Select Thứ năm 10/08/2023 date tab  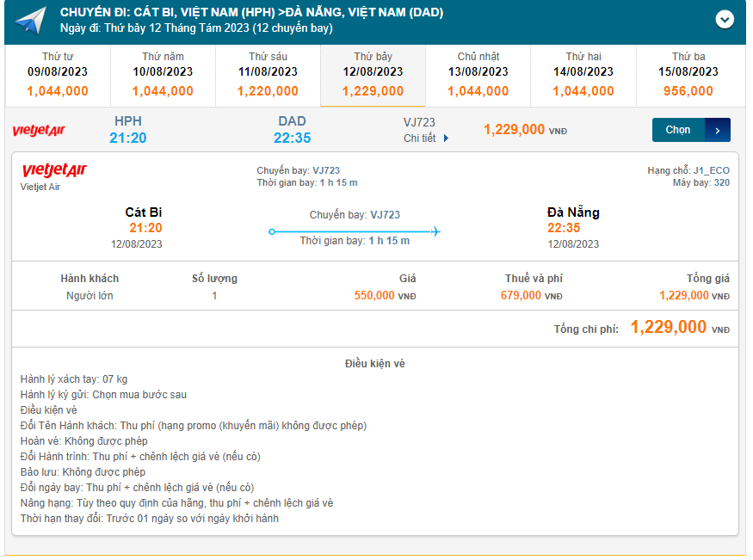[163, 74]
